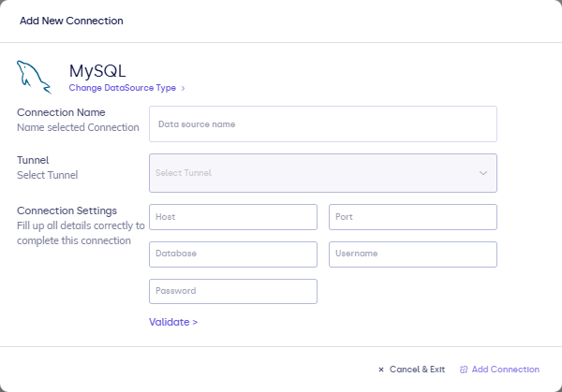
Task: Click the Connection Settings label
Action: (x=67, y=211)
